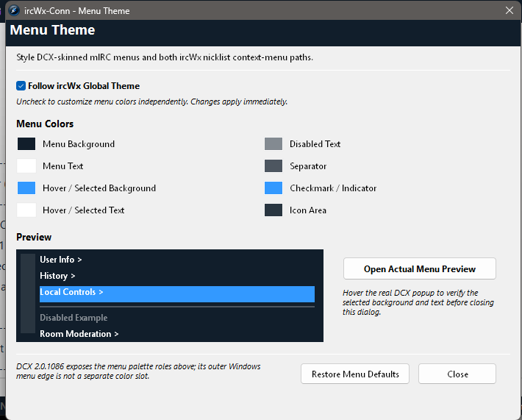Click the 'Hover the real DCX popup' hint text
Viewport: 522px width, 420px height.
pyautogui.click(x=418, y=302)
